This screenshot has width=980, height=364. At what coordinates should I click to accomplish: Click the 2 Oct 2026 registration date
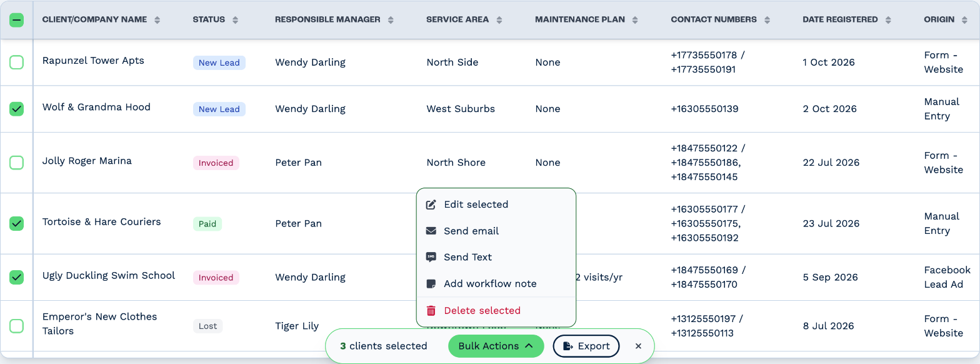click(830, 109)
